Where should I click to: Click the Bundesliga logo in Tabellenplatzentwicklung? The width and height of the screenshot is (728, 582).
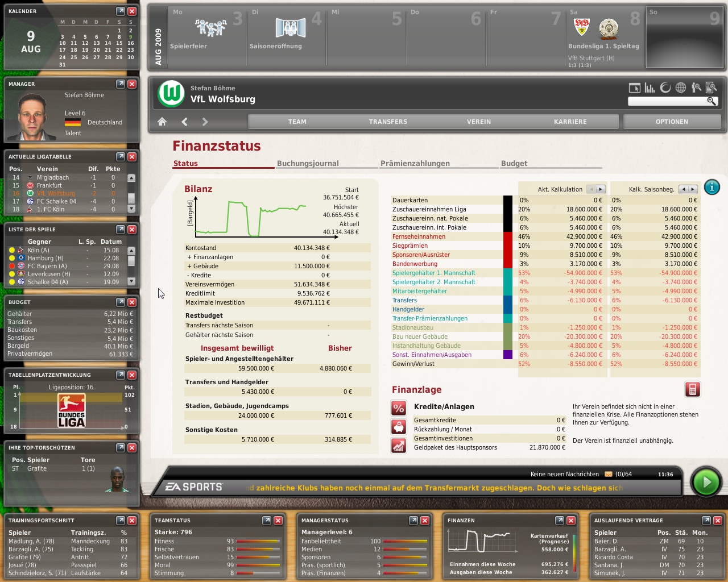72,410
